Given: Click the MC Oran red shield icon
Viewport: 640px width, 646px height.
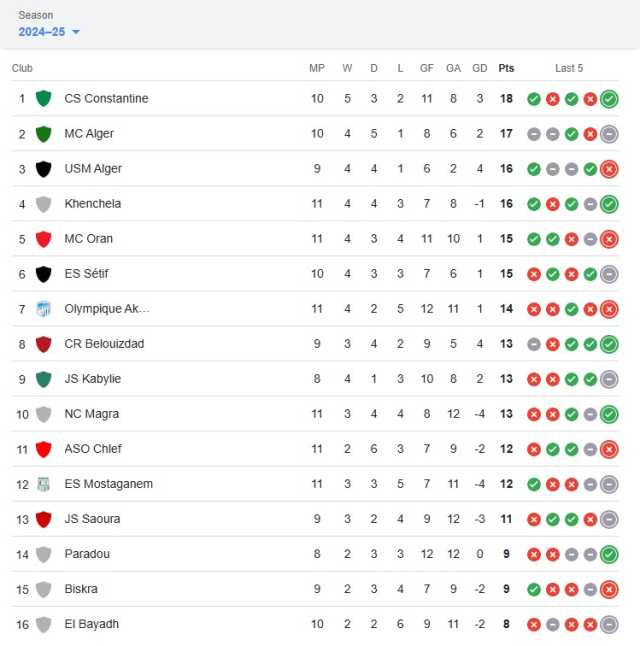Looking at the screenshot, I should [x=43, y=239].
